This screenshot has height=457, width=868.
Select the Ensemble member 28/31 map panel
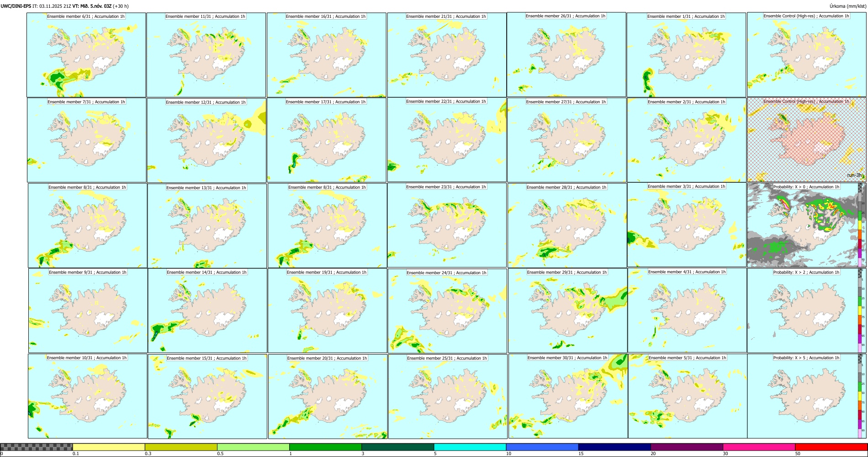tap(567, 226)
